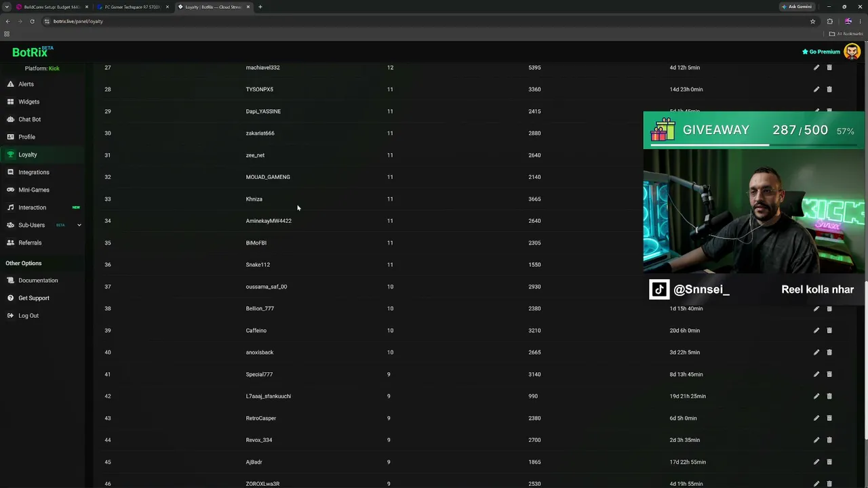Edit machiavel332's loyalty entry with pencil icon
Viewport: 868px width, 488px height.
point(816,68)
